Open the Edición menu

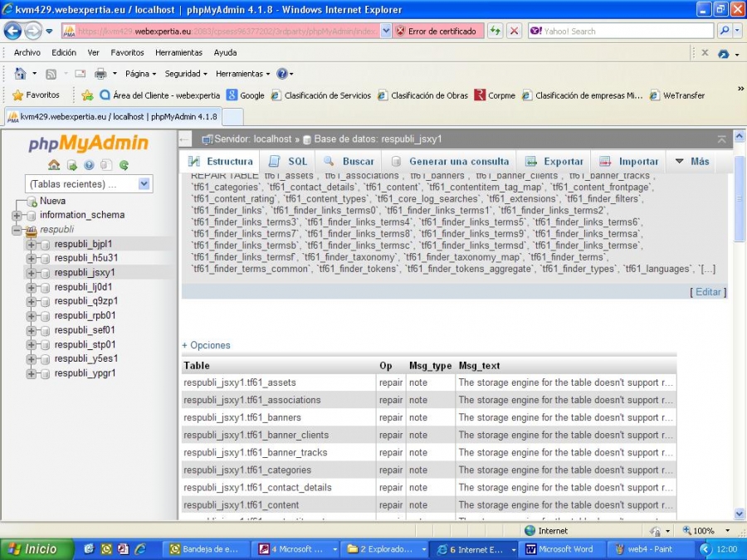tap(64, 53)
